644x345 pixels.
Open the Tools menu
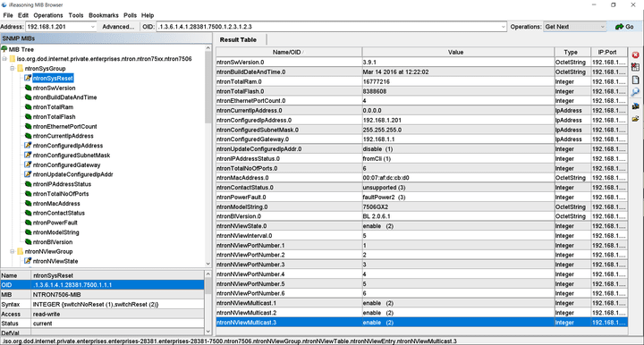tap(75, 15)
